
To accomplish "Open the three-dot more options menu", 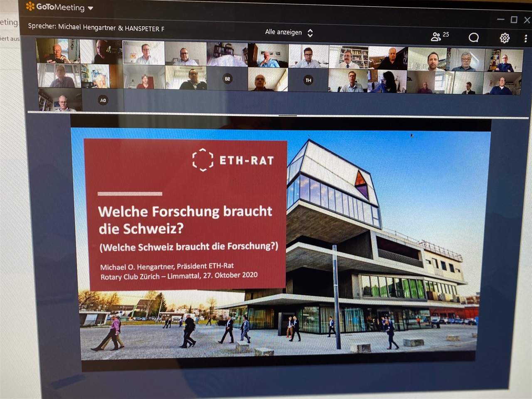I will (526, 39).
